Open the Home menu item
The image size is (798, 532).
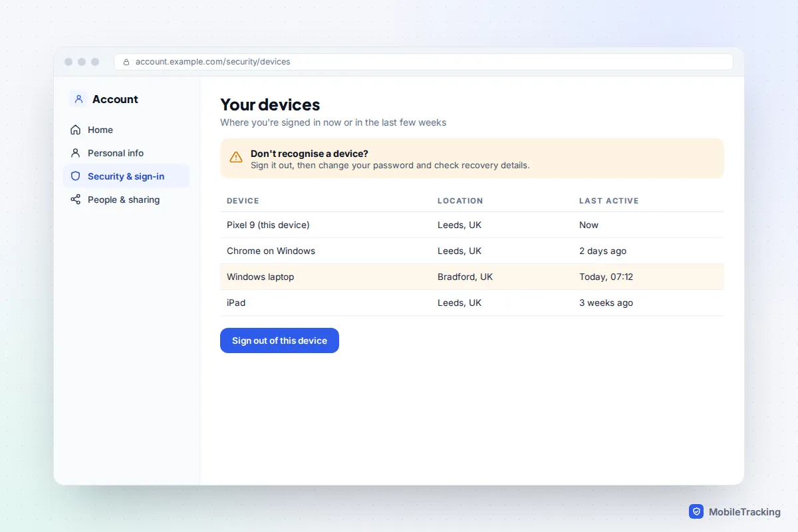tap(126, 130)
